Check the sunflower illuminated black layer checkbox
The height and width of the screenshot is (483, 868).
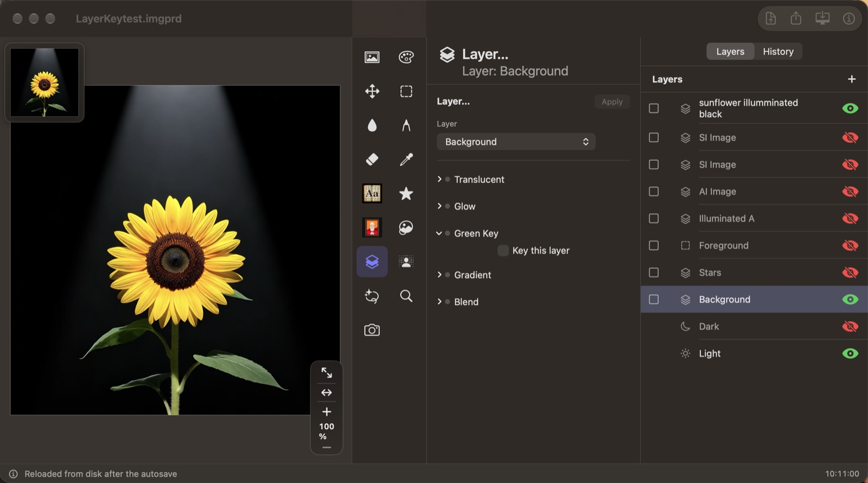coord(654,108)
